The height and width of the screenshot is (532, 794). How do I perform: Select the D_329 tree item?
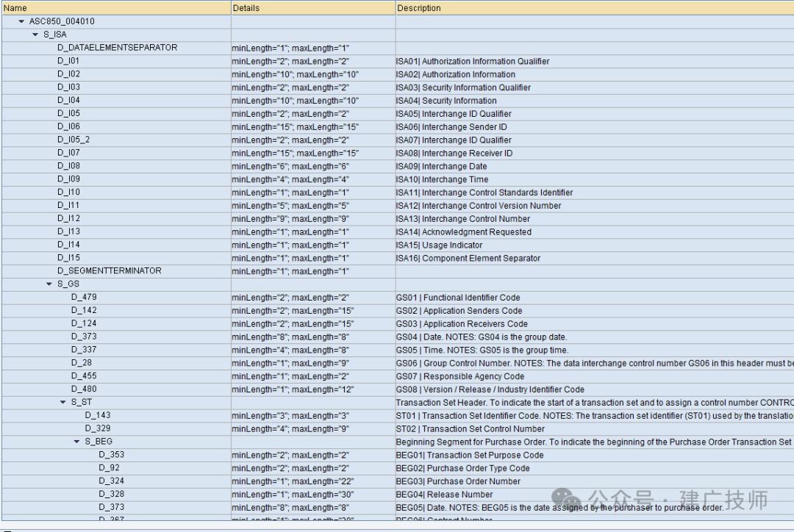click(97, 428)
